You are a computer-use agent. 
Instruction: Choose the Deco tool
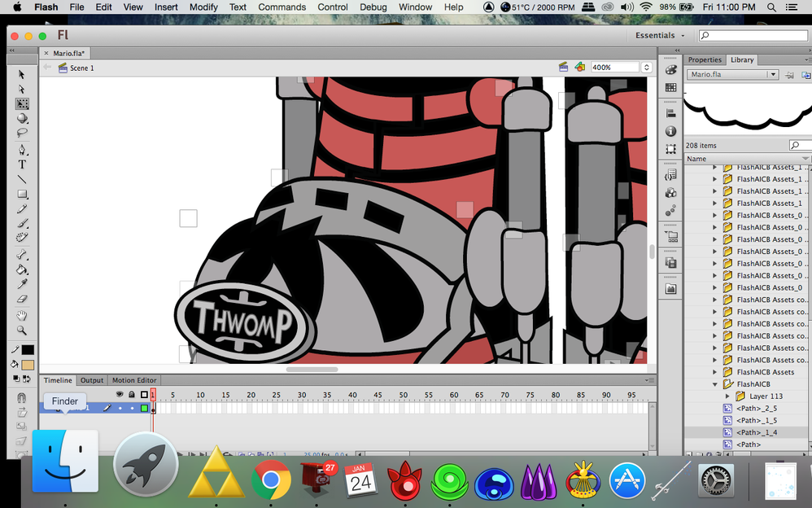pyautogui.click(x=22, y=238)
